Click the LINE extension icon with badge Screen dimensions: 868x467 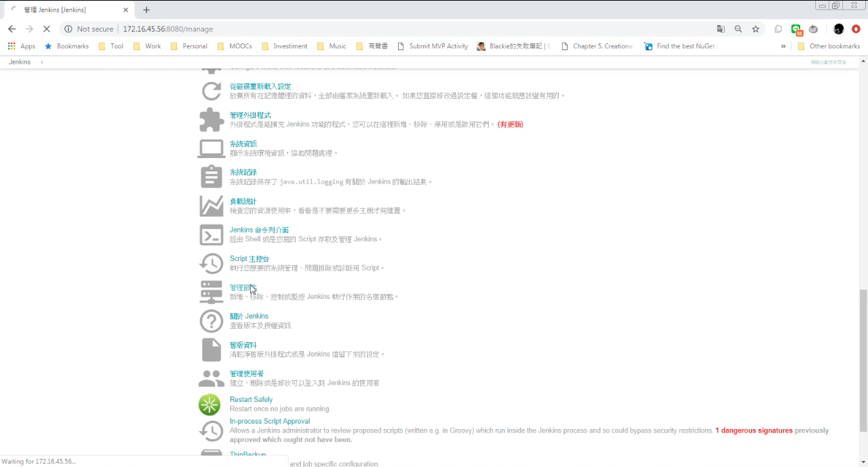797,30
